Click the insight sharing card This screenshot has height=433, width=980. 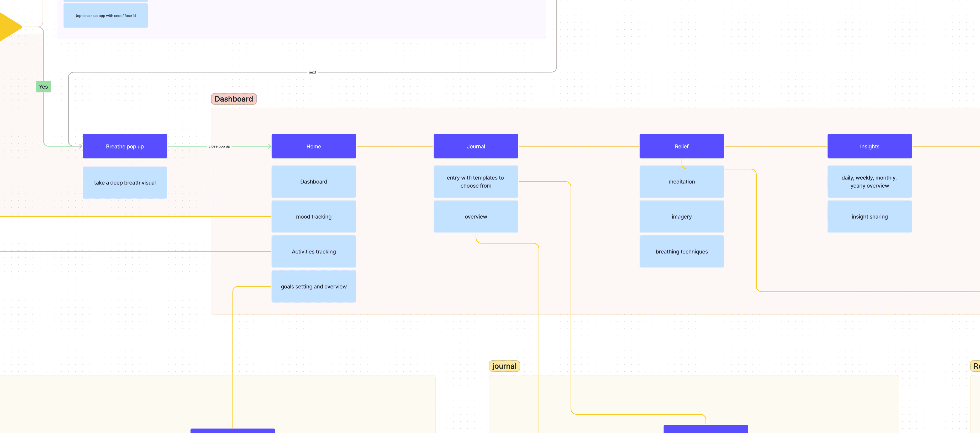click(869, 217)
